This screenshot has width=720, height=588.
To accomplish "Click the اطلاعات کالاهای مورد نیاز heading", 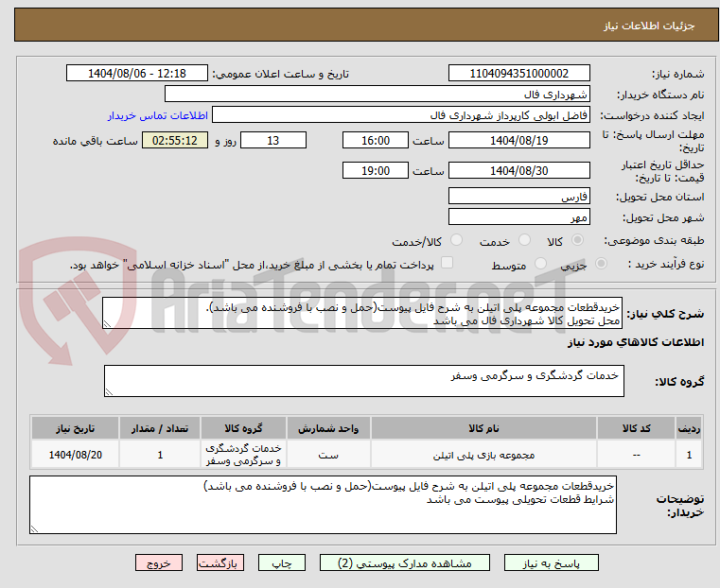I will pyautogui.click(x=636, y=342).
